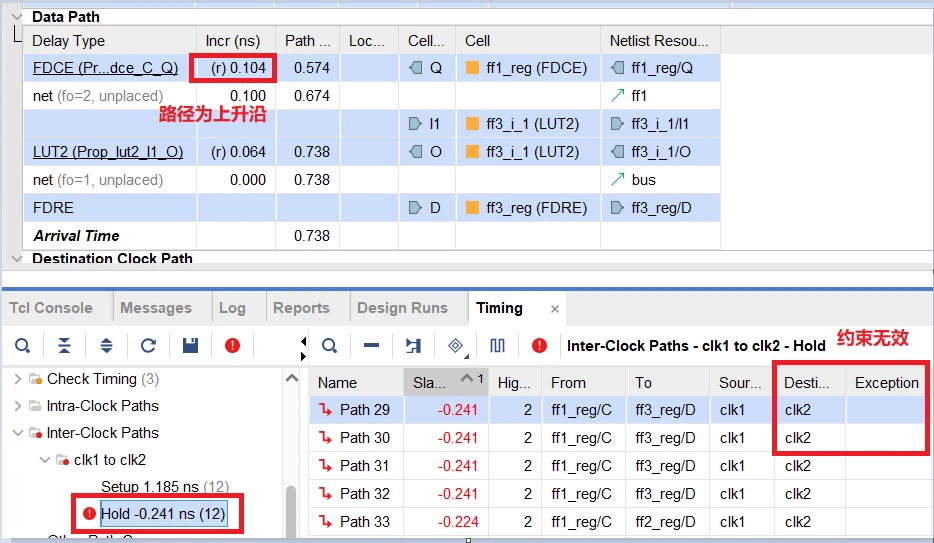Switch to the Tcl Console tab
Screen dimensions: 934x543
point(51,308)
